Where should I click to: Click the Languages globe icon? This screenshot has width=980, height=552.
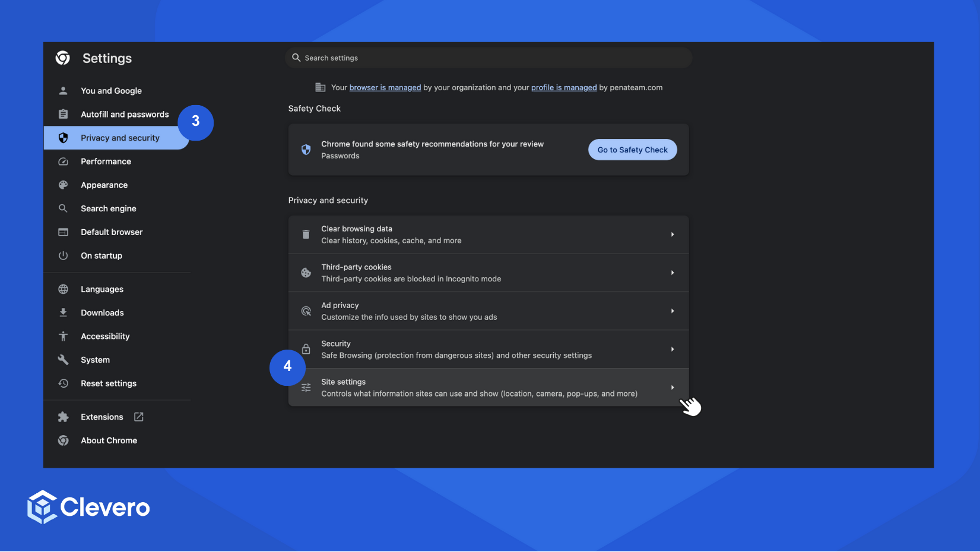(x=63, y=289)
